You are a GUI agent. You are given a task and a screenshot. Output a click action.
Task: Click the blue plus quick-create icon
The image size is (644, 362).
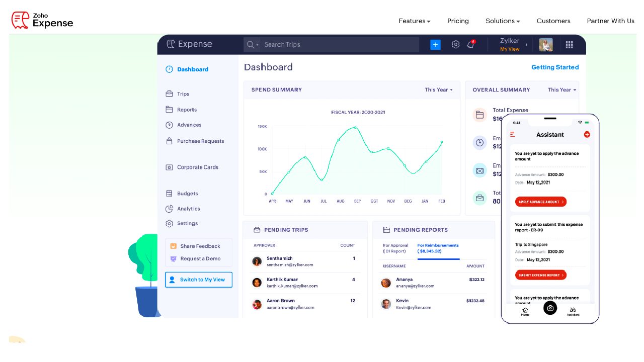pos(435,45)
